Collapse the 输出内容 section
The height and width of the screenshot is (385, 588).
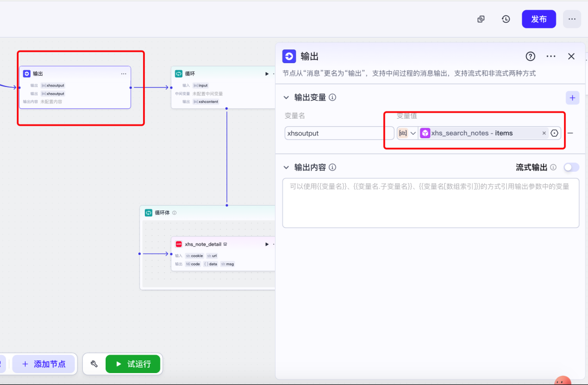click(x=286, y=167)
